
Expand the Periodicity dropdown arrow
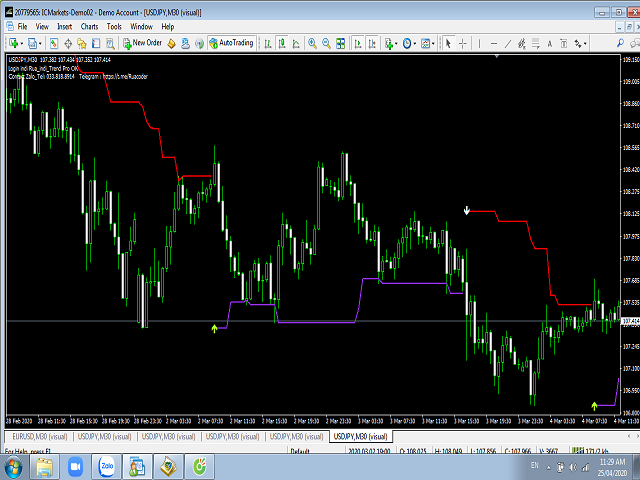tap(414, 43)
